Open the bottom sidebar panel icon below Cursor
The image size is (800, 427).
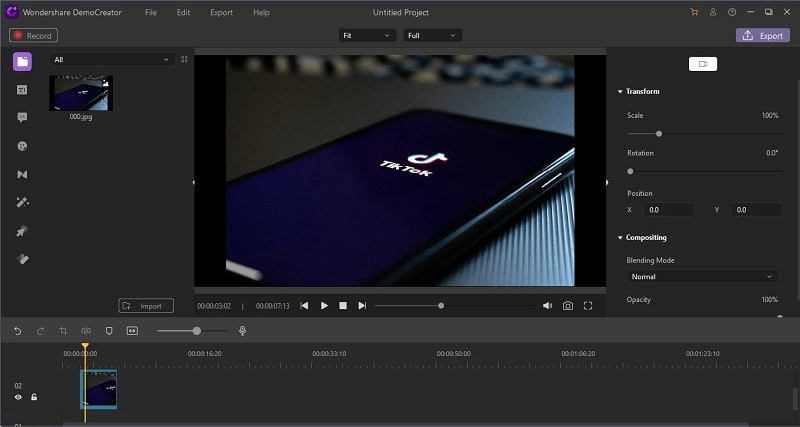[x=22, y=259]
